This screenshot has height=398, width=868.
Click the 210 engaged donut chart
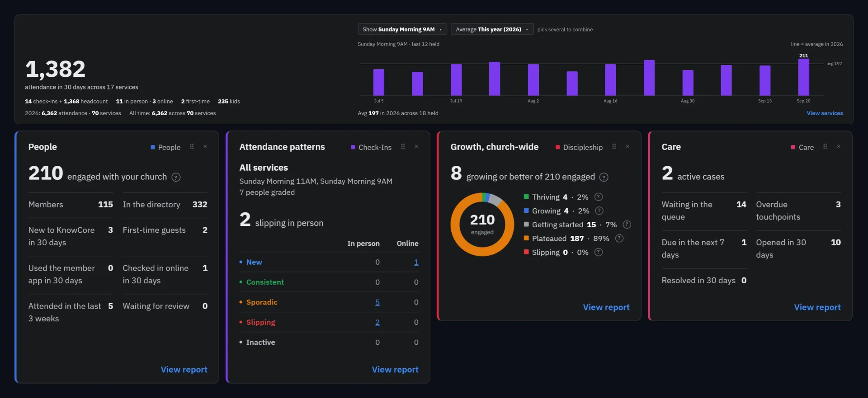[482, 225]
